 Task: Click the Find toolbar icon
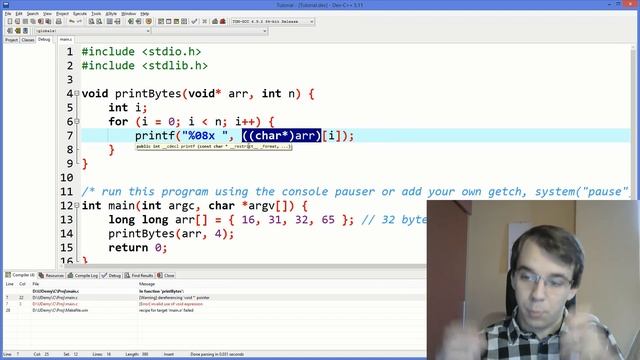coord(91,21)
